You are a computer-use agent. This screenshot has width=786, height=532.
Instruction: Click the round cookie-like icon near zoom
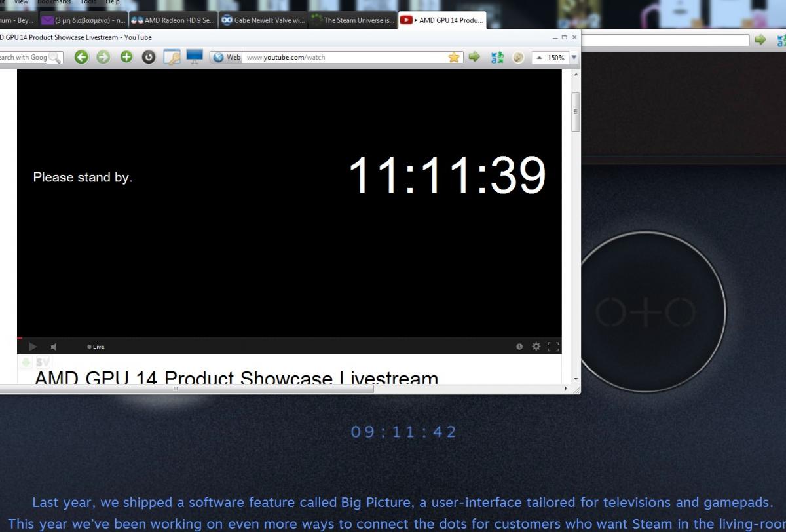click(518, 57)
